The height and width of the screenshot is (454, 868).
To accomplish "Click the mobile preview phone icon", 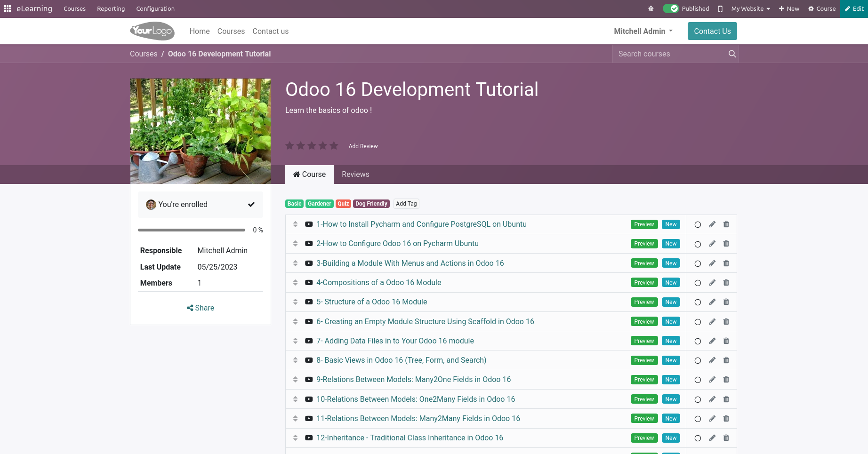I will tap(720, 8).
